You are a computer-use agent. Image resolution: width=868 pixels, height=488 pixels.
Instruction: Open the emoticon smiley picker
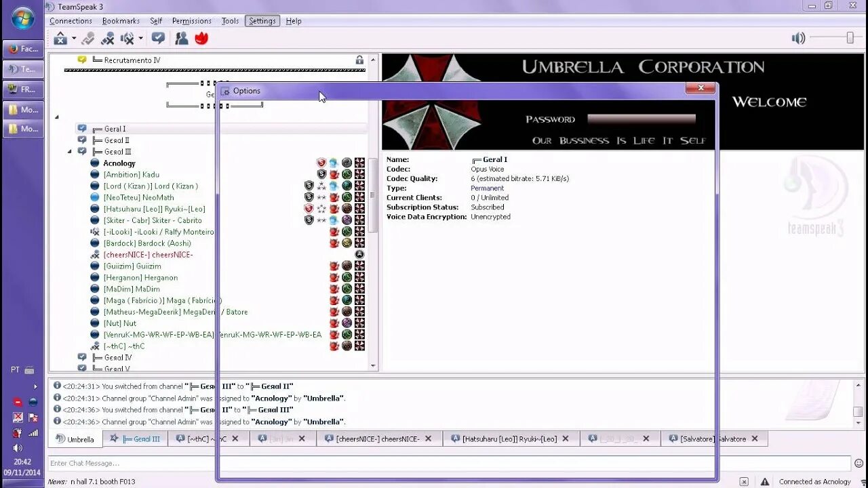point(859,464)
